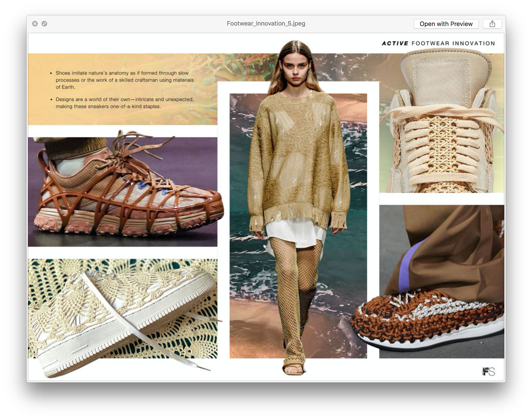Click the Footwear_Innovation_5.jpeg title text
The width and height of the screenshot is (532, 420).
pos(266,24)
